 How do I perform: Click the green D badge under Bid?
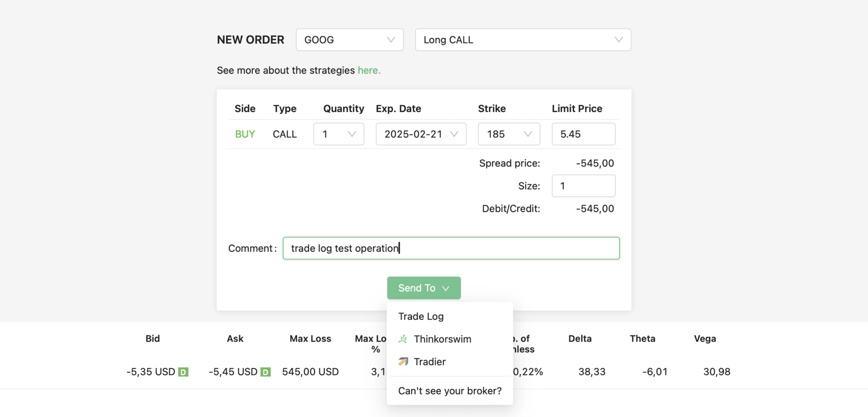[x=183, y=372]
